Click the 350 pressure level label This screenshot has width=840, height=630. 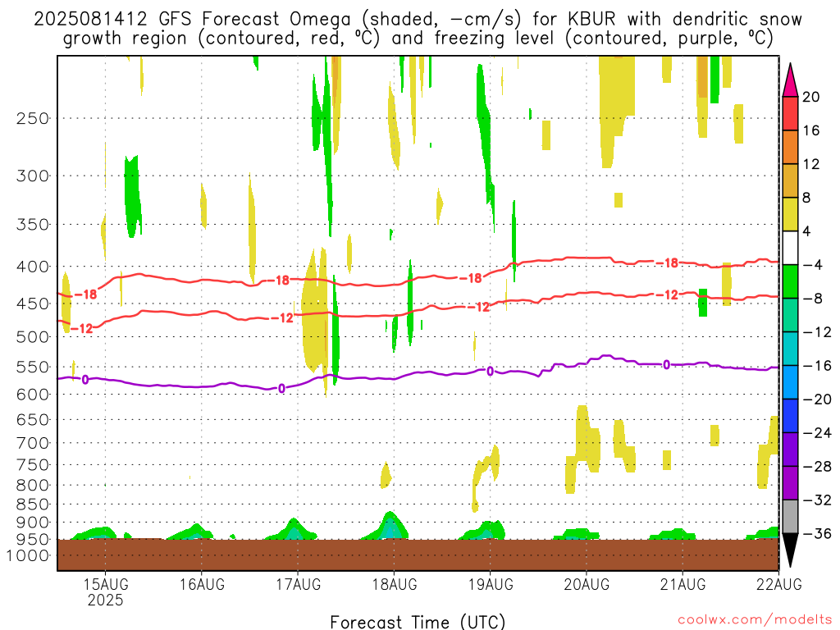click(33, 225)
